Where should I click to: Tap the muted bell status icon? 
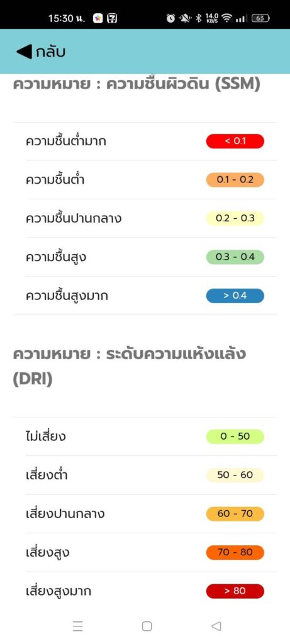184,18
